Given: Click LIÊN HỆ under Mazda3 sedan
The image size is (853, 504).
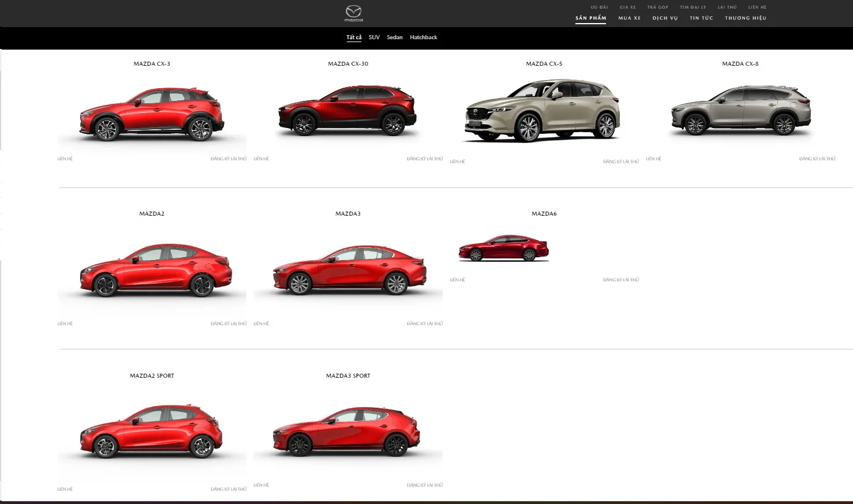Looking at the screenshot, I should pyautogui.click(x=261, y=324).
